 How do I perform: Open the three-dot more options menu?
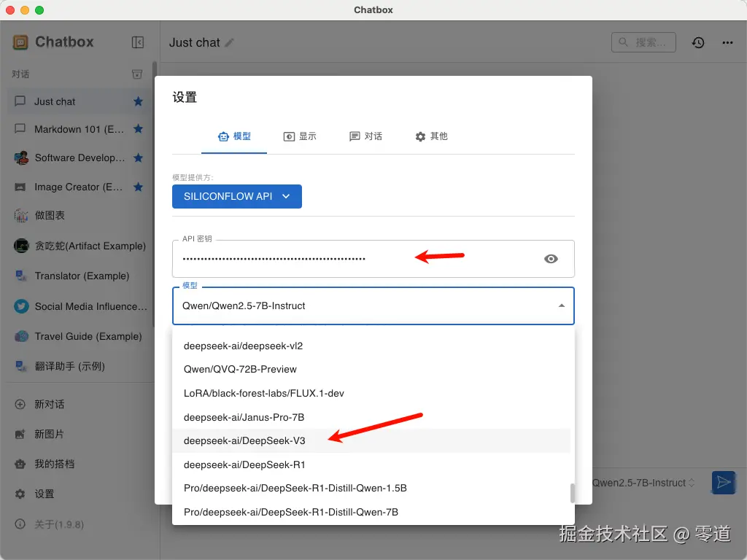click(x=727, y=42)
